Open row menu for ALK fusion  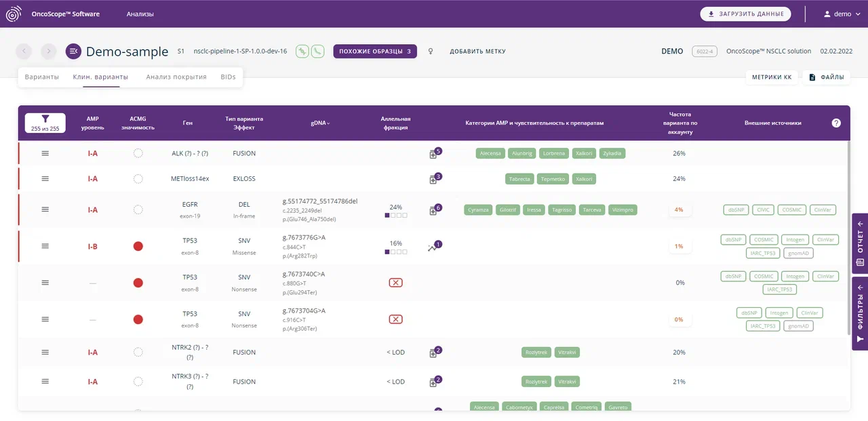[45, 153]
